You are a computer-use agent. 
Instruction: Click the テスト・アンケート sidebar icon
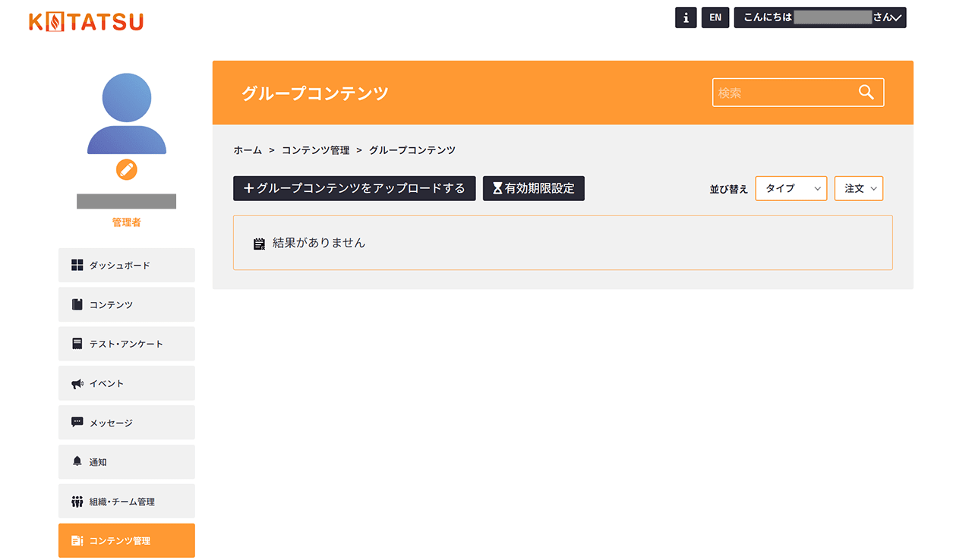77,343
